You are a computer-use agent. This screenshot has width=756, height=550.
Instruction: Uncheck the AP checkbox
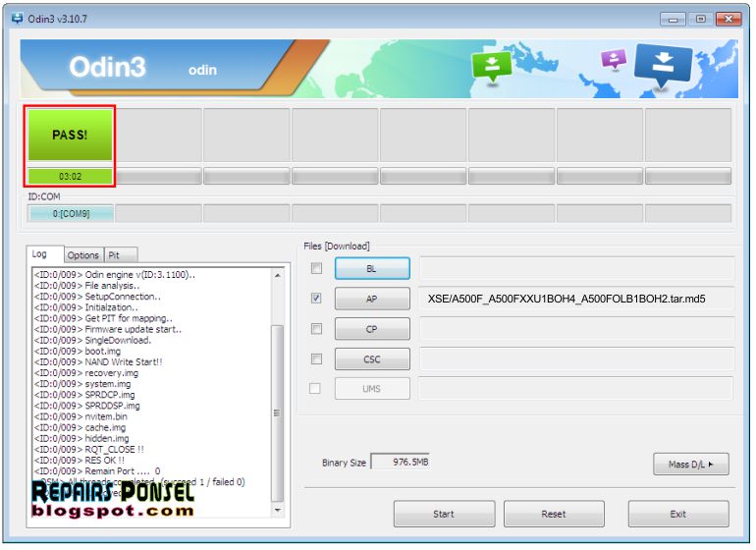click(x=316, y=299)
